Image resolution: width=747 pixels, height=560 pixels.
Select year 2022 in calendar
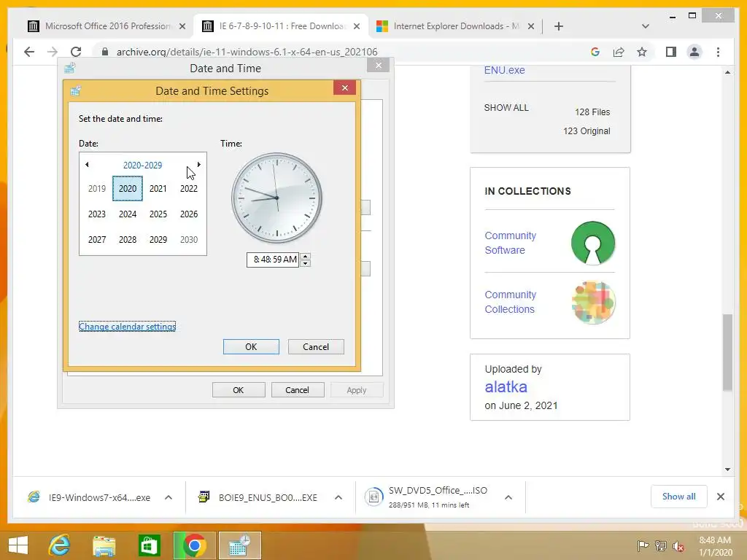point(189,189)
